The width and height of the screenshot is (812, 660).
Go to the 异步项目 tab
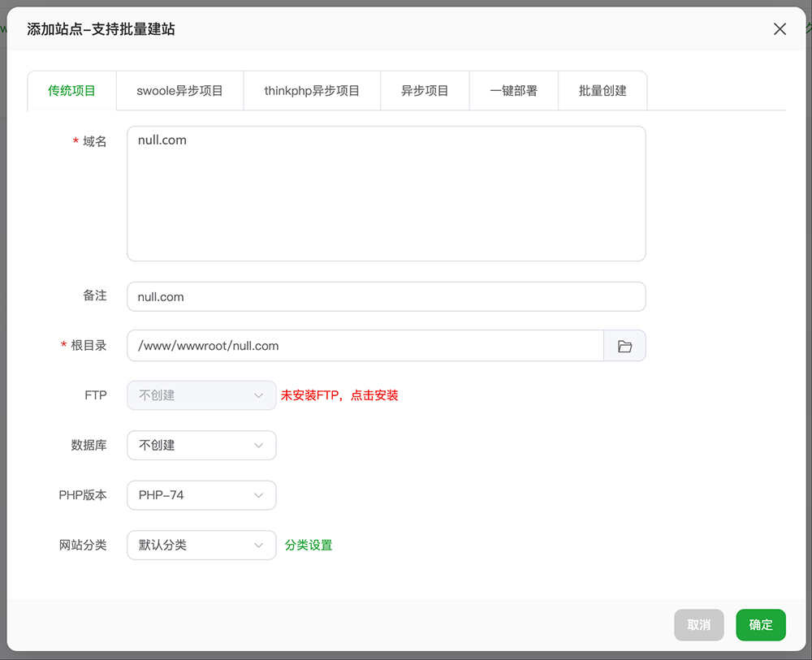pyautogui.click(x=425, y=91)
